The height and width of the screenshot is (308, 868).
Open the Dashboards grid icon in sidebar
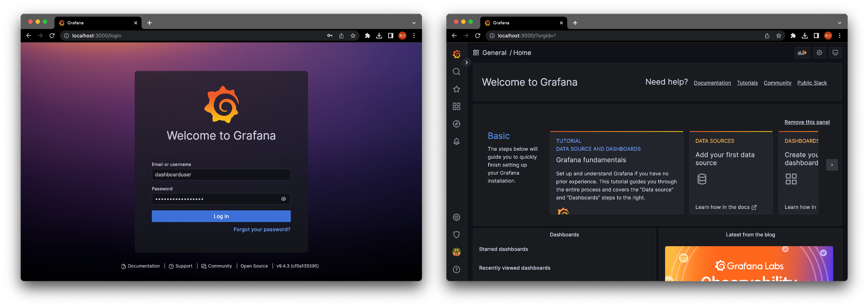pos(456,106)
